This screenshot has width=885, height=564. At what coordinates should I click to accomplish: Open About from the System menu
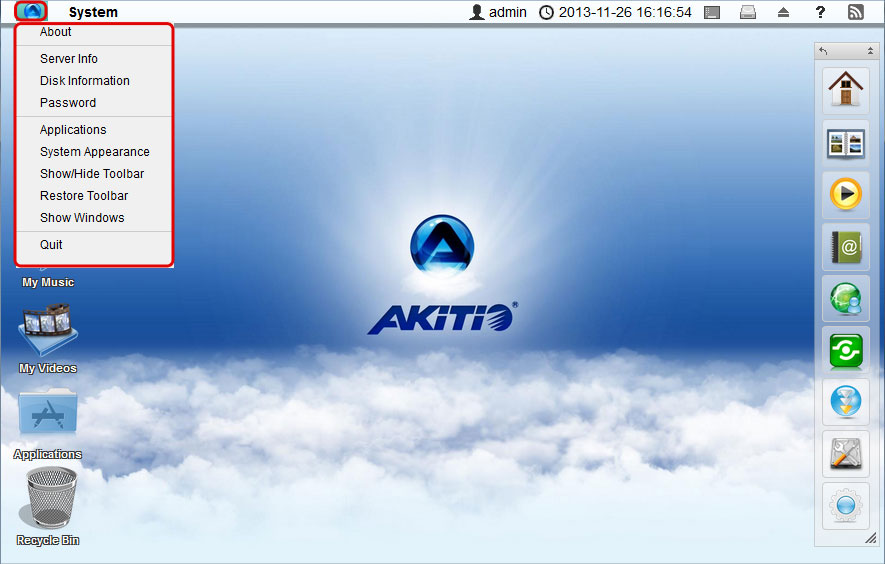55,32
